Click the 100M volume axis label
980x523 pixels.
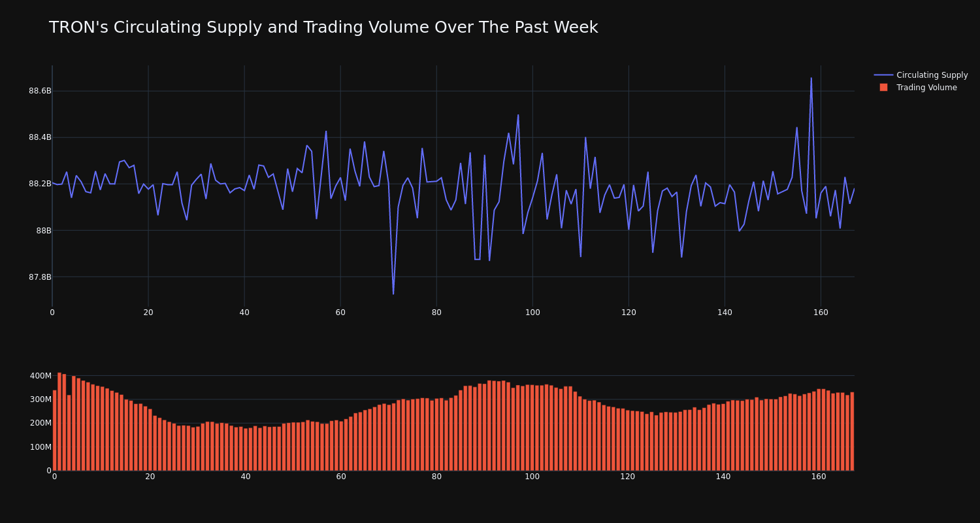coord(40,447)
